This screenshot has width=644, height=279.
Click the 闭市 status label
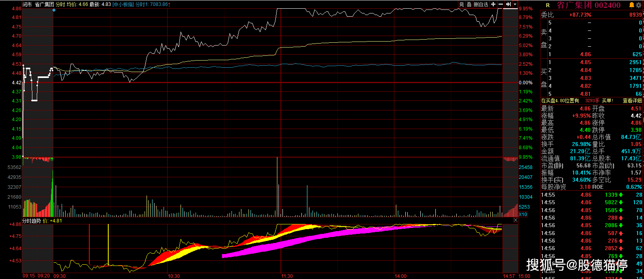pyautogui.click(x=27, y=4)
